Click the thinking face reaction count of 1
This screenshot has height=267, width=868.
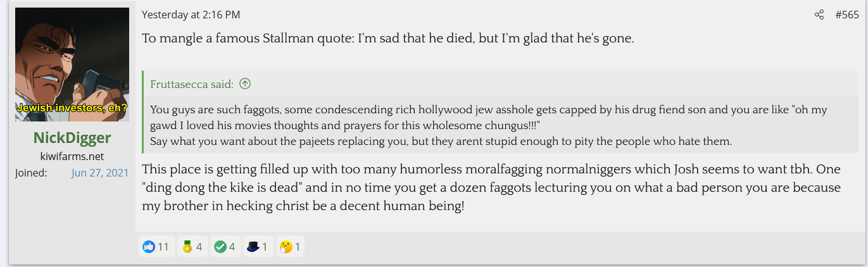[298, 247]
